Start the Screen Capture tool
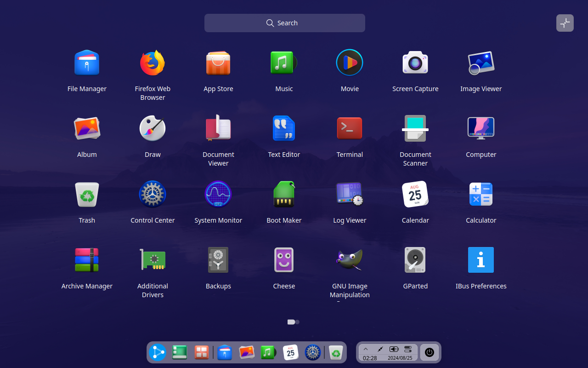The image size is (588, 368). click(x=415, y=63)
